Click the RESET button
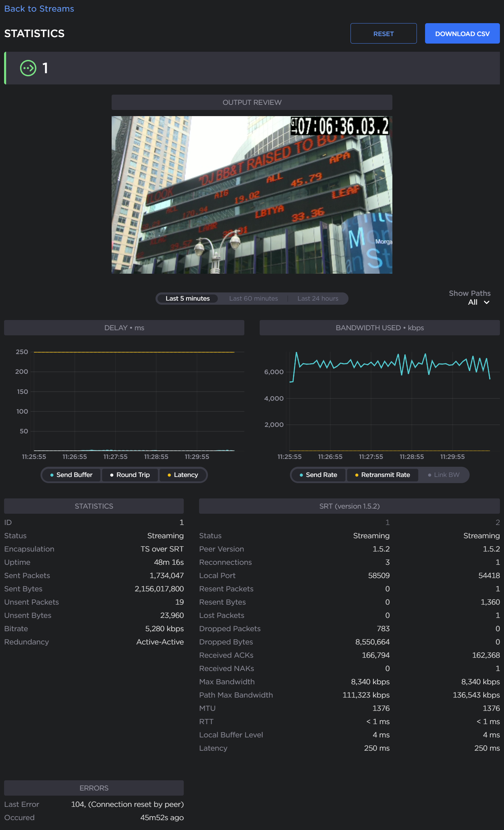Viewport: 504px width, 830px height. point(383,34)
